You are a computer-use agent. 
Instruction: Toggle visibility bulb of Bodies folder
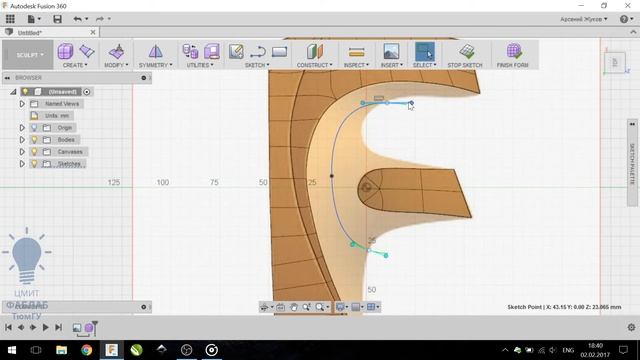pyautogui.click(x=34, y=140)
